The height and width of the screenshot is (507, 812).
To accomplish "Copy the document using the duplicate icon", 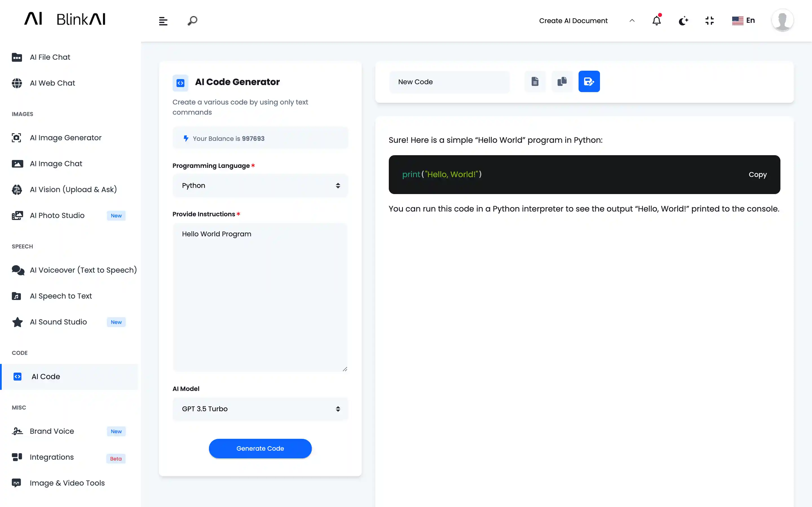I will (562, 81).
